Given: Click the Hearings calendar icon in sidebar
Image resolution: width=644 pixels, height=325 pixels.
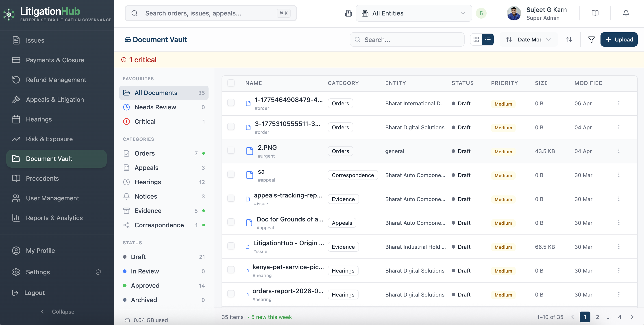Looking at the screenshot, I should click(16, 119).
